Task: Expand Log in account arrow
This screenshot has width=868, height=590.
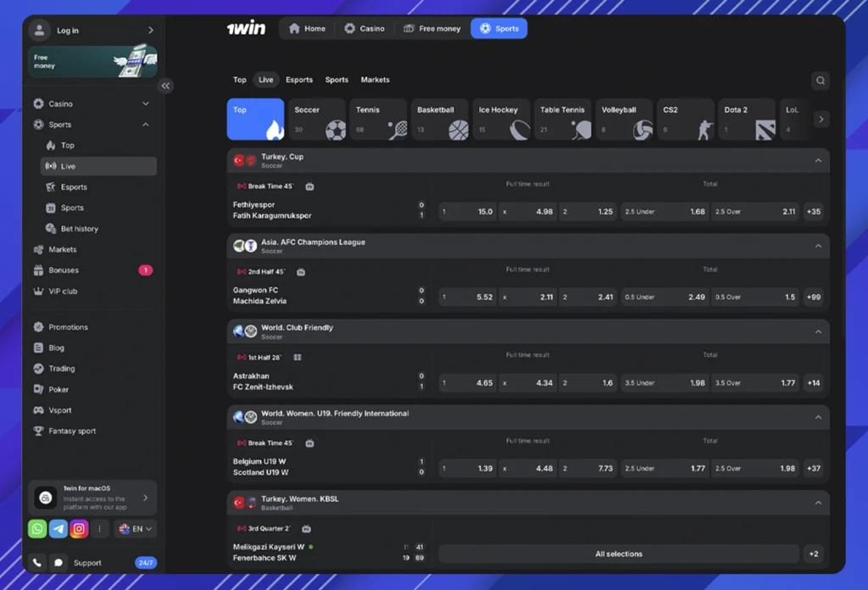Action: tap(151, 31)
